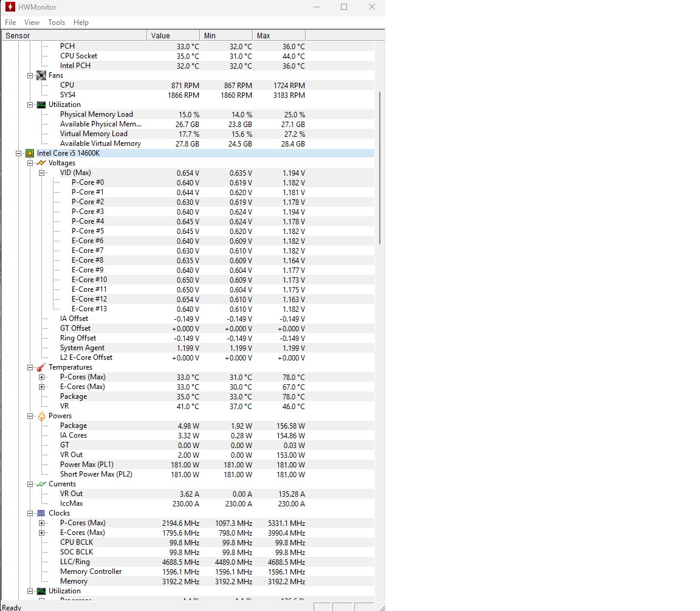The image size is (700, 611).
Task: Click the Fans category fan icon
Action: tap(41, 75)
